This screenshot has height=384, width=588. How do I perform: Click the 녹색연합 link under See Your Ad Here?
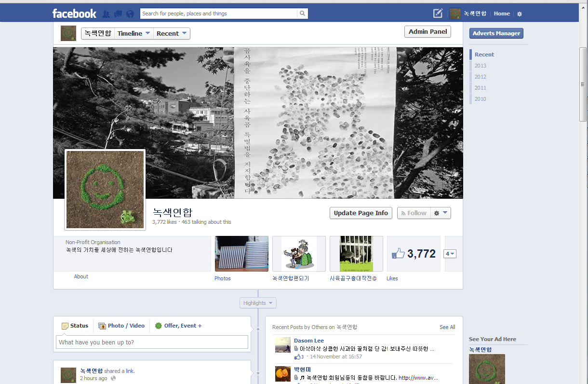click(481, 349)
